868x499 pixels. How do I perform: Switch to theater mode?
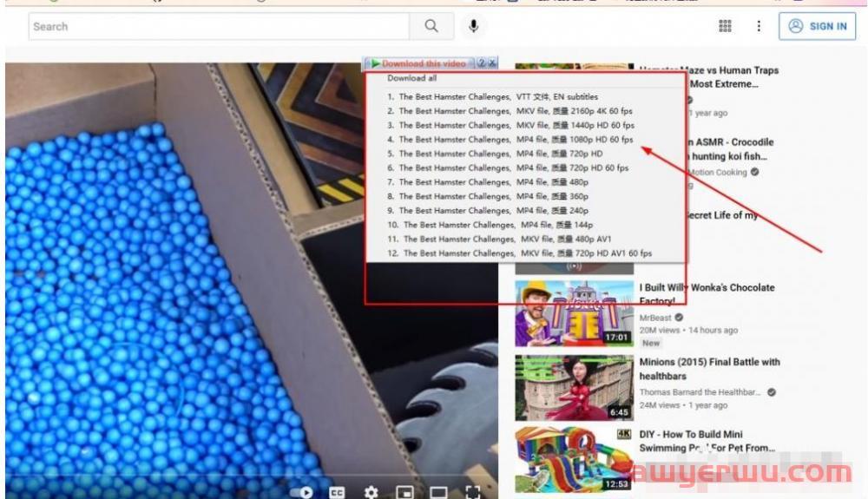438,492
